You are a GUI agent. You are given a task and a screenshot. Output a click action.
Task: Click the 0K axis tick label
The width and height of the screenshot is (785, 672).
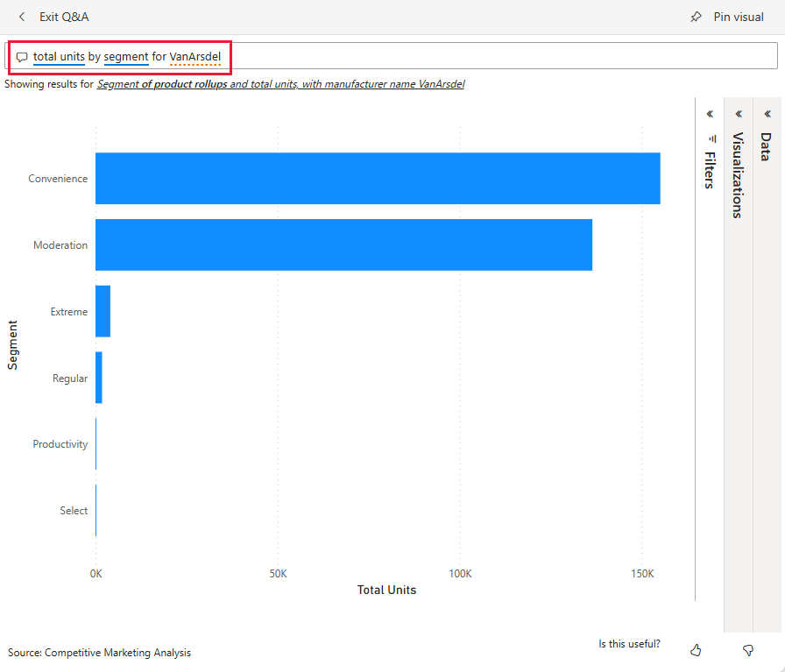[96, 574]
